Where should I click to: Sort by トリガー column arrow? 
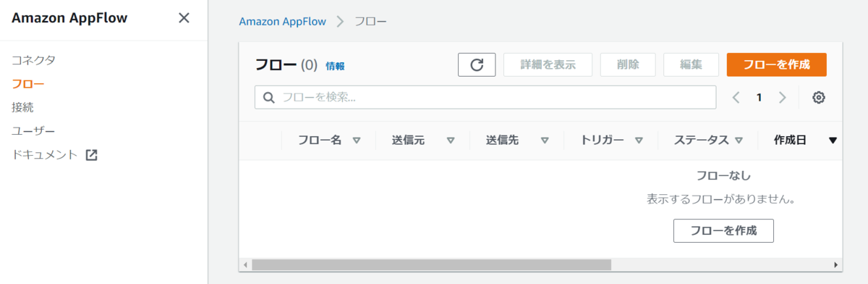coord(639,141)
